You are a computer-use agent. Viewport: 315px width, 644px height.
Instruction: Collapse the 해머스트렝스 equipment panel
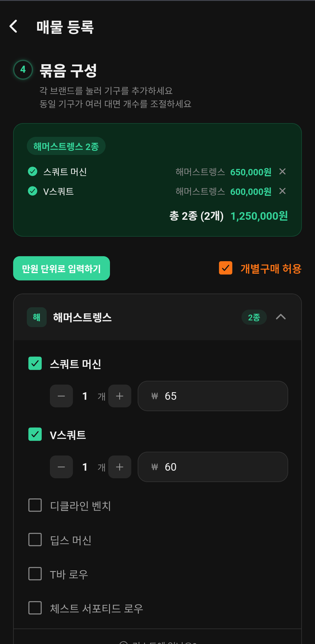pyautogui.click(x=281, y=317)
